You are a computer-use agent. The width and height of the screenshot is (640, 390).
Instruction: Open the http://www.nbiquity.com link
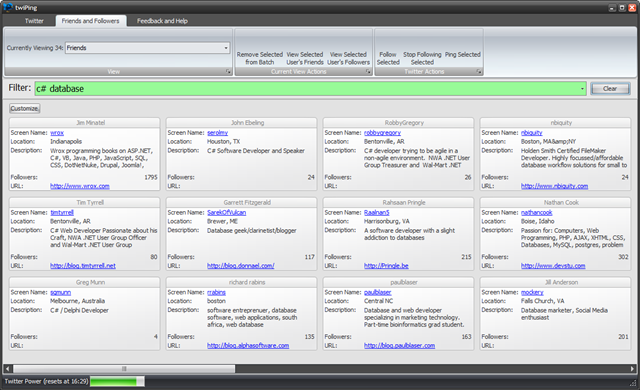554,186
